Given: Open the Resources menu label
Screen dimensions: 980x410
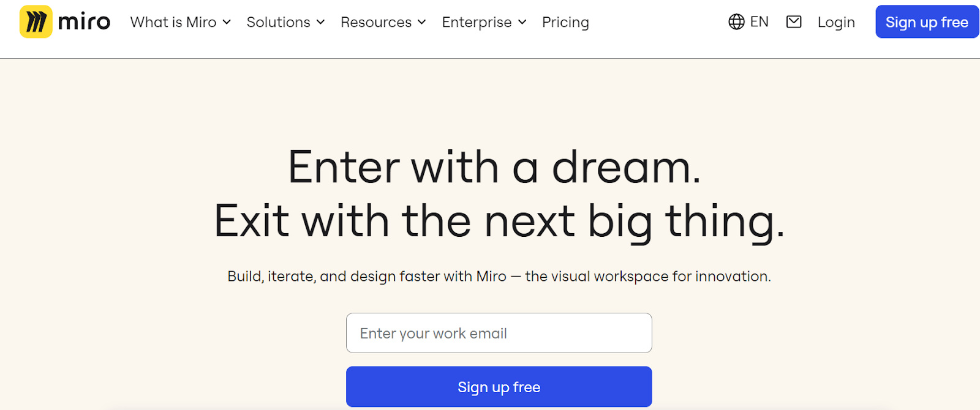Looking at the screenshot, I should pos(376,23).
